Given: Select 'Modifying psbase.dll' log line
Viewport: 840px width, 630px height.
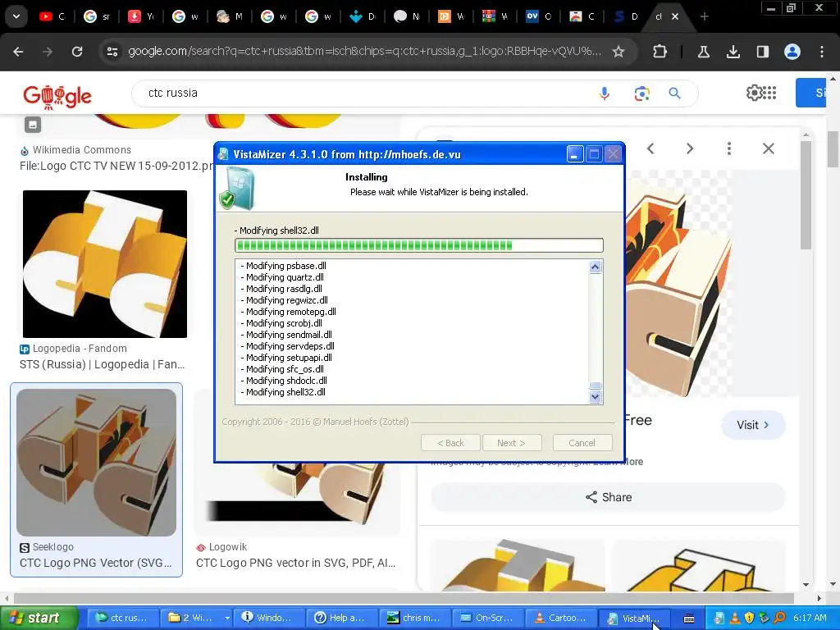Looking at the screenshot, I should pos(284,266).
